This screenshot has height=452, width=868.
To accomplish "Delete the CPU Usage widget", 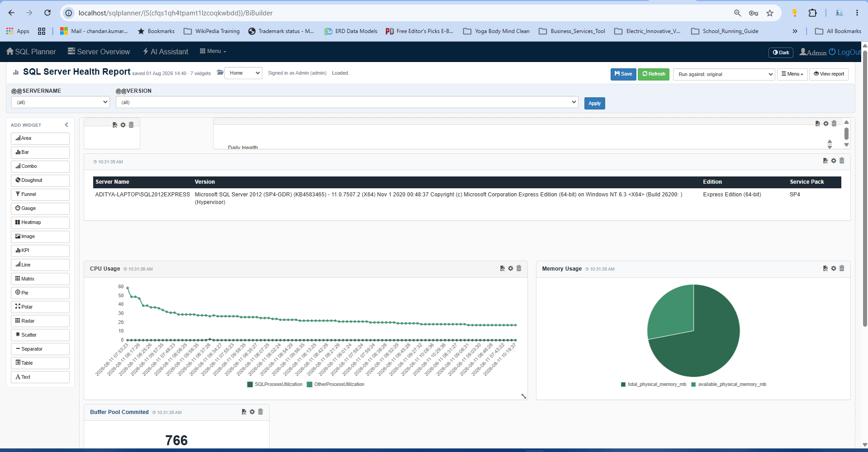I will [519, 268].
